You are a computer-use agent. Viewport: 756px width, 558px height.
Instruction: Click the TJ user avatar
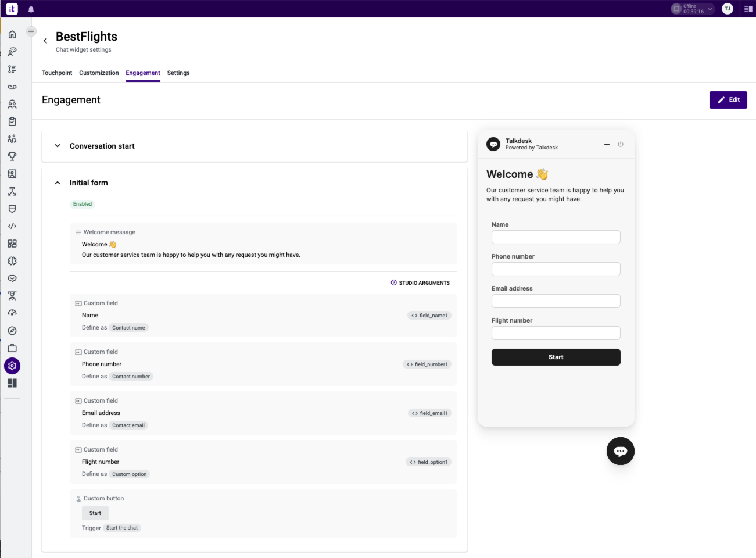click(728, 9)
